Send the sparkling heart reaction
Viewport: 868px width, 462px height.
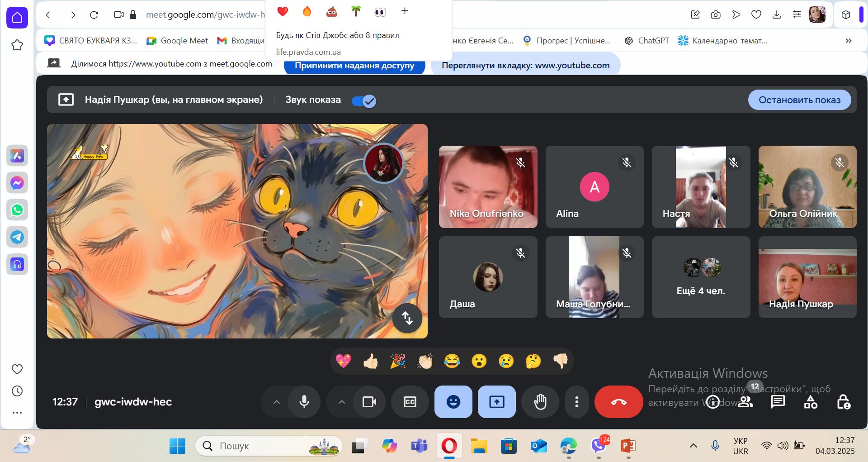(x=344, y=361)
